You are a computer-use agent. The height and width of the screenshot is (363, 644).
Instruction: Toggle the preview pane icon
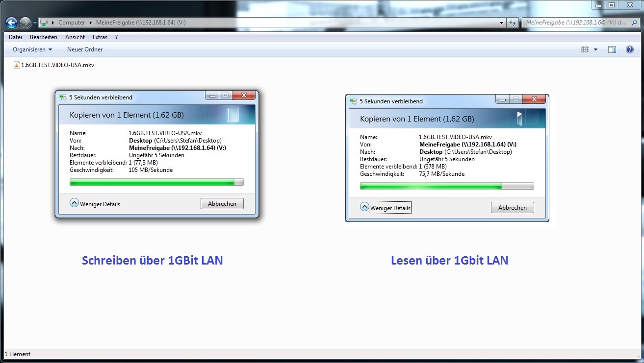click(x=612, y=49)
